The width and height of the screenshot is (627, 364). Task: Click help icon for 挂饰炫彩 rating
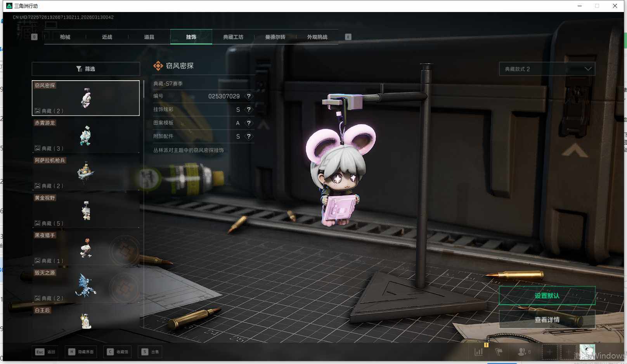tap(249, 110)
